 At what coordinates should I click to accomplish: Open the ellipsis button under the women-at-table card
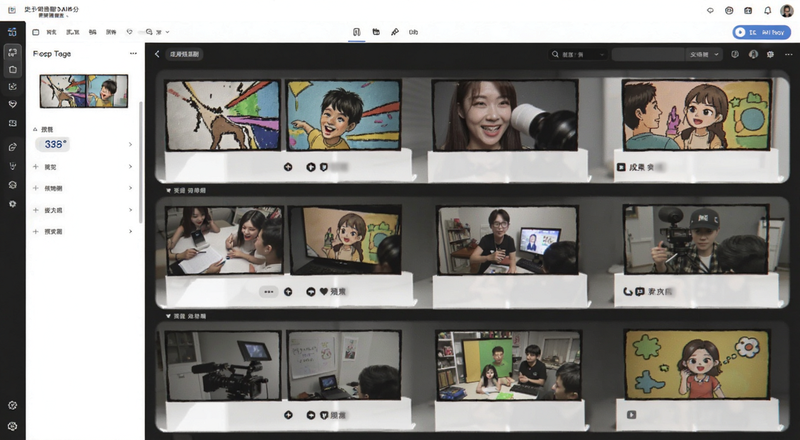coord(269,291)
